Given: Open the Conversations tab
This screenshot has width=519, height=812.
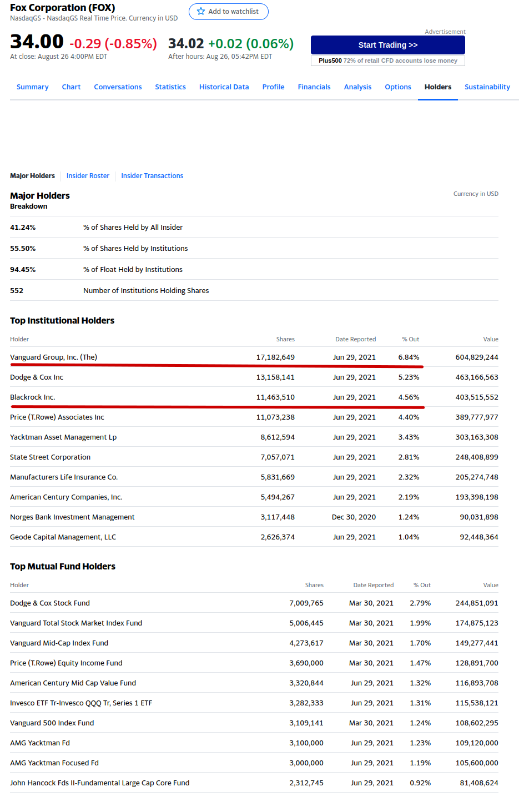Looking at the screenshot, I should pyautogui.click(x=118, y=87).
